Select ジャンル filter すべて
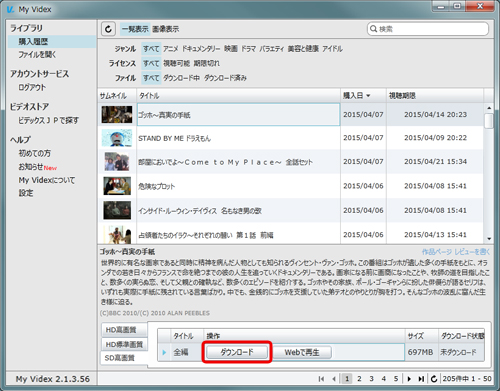 pyautogui.click(x=151, y=49)
